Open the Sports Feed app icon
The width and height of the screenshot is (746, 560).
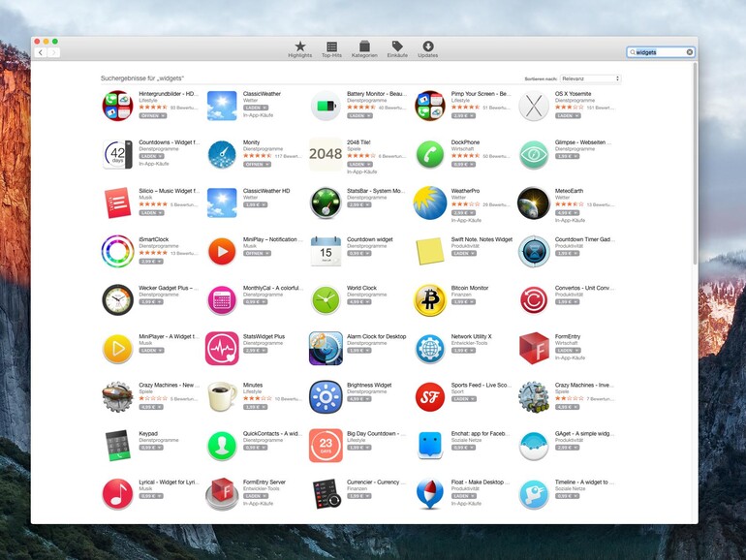point(430,397)
